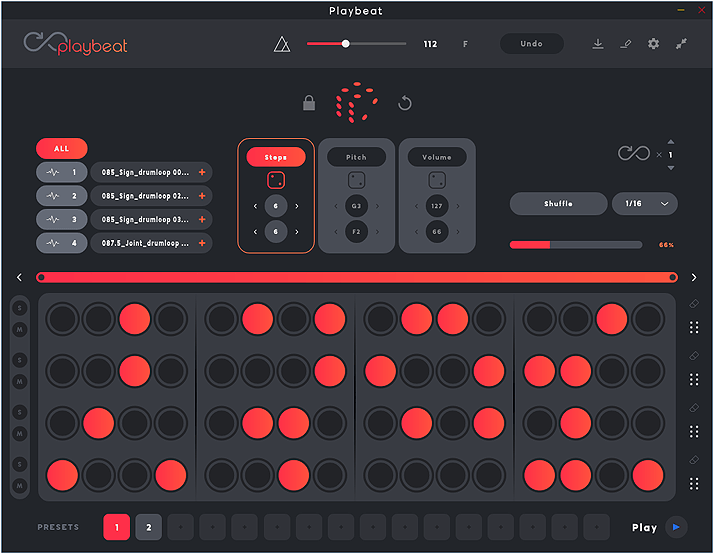This screenshot has width=713, height=553.
Task: Click the tempo value 112
Action: click(x=430, y=44)
